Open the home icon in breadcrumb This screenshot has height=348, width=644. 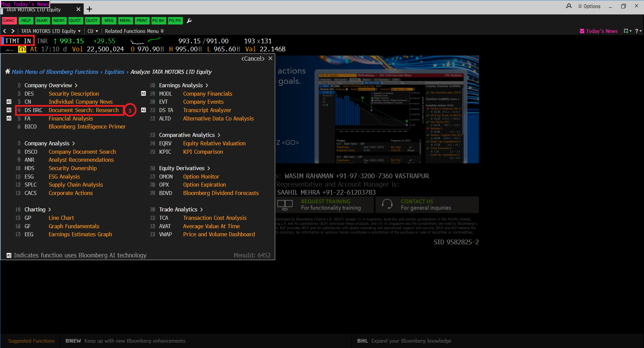click(8, 71)
